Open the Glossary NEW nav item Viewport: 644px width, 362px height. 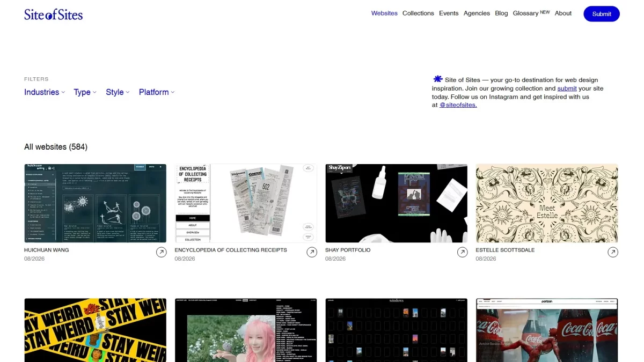(x=531, y=13)
